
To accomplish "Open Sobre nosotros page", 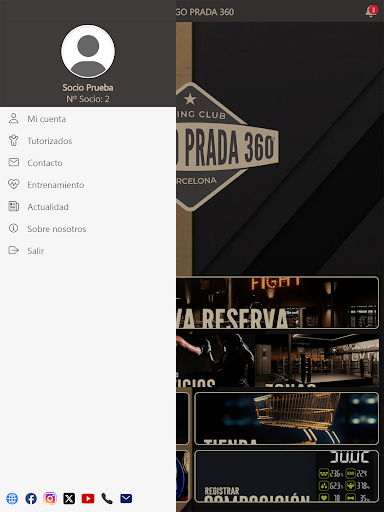I will coord(88,229).
